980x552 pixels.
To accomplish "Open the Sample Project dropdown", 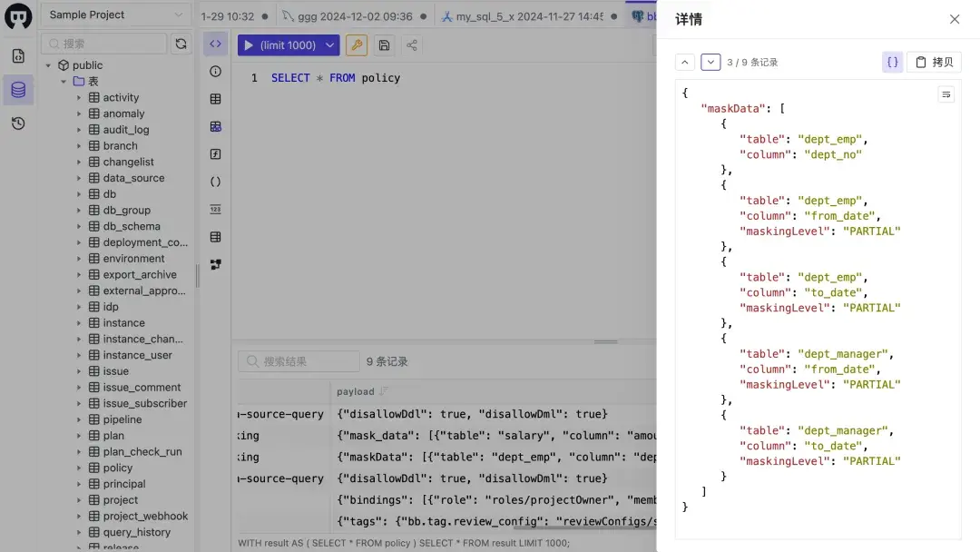I will click(115, 15).
